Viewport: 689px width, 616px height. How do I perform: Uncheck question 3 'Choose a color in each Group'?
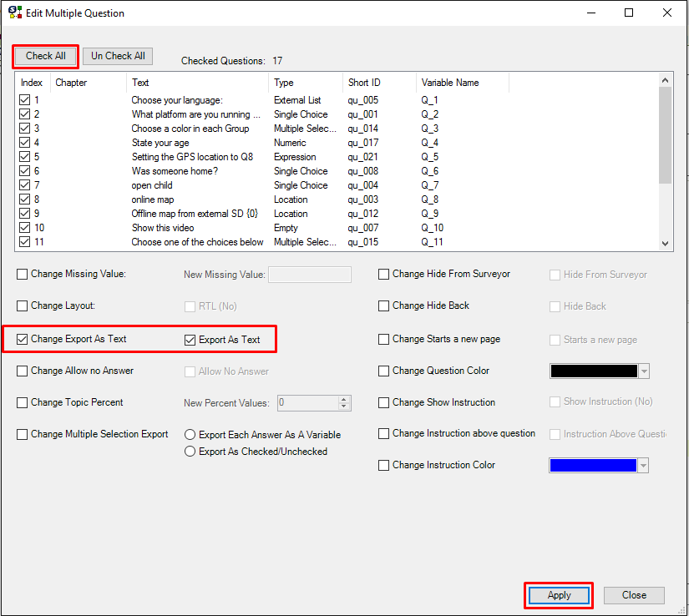click(24, 129)
